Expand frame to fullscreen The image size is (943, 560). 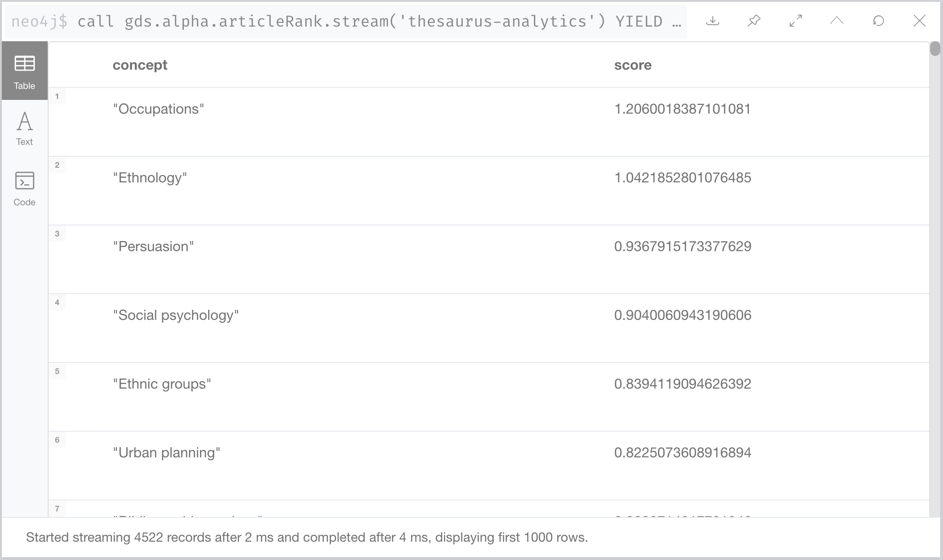tap(796, 21)
